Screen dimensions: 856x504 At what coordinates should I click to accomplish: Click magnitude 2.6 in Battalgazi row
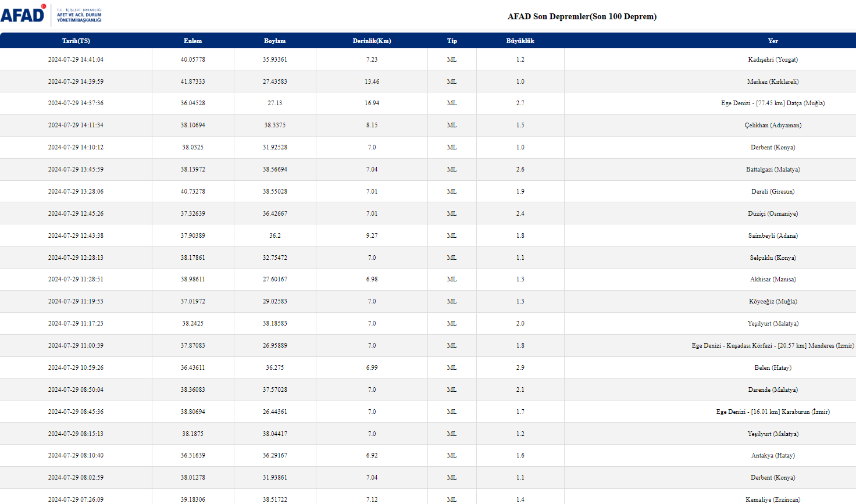[520, 169]
